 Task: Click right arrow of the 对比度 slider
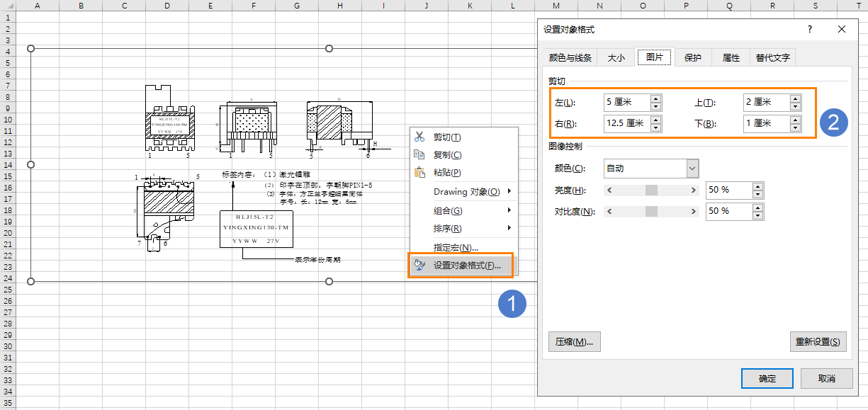(x=694, y=211)
